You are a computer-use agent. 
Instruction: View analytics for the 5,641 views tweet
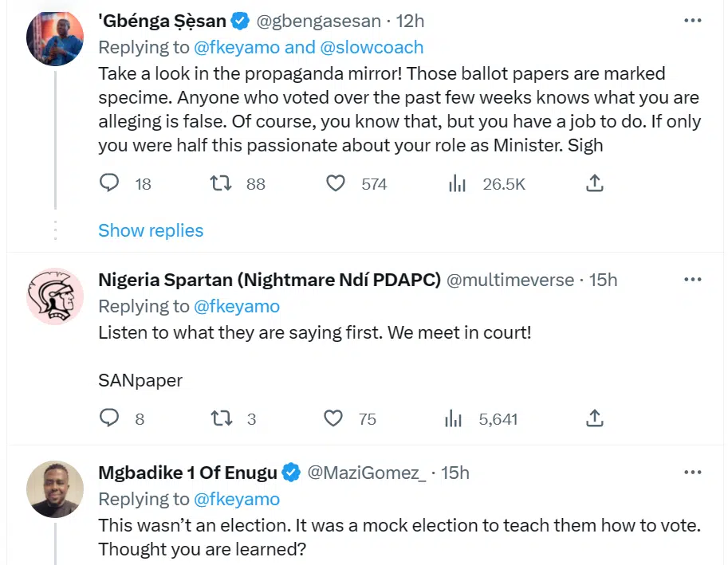click(x=454, y=418)
